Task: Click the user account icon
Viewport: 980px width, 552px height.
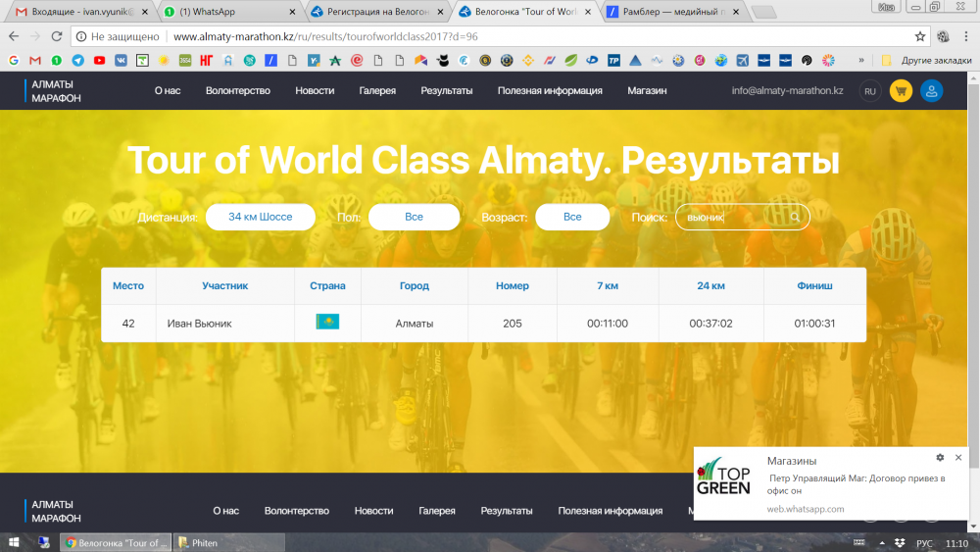Action: point(931,91)
